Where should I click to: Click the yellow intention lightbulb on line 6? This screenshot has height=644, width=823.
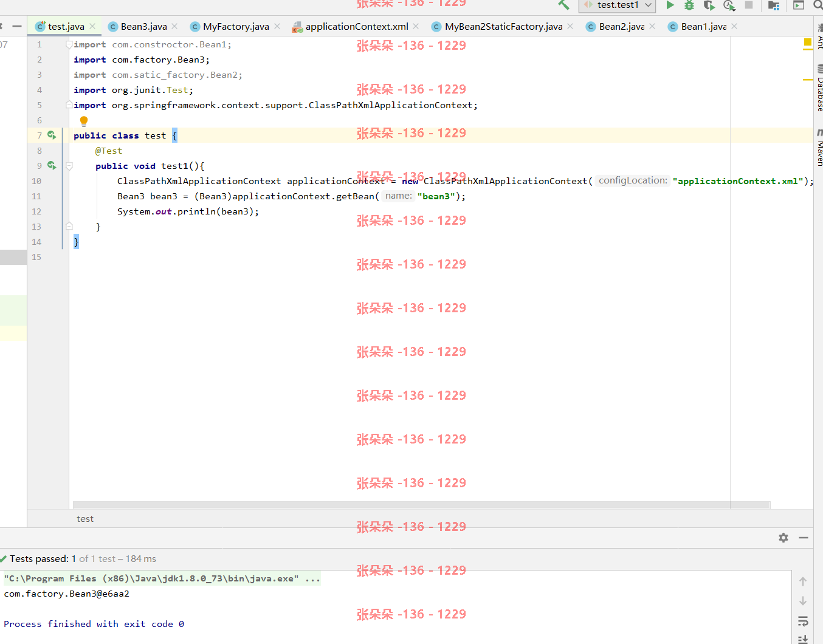[84, 121]
